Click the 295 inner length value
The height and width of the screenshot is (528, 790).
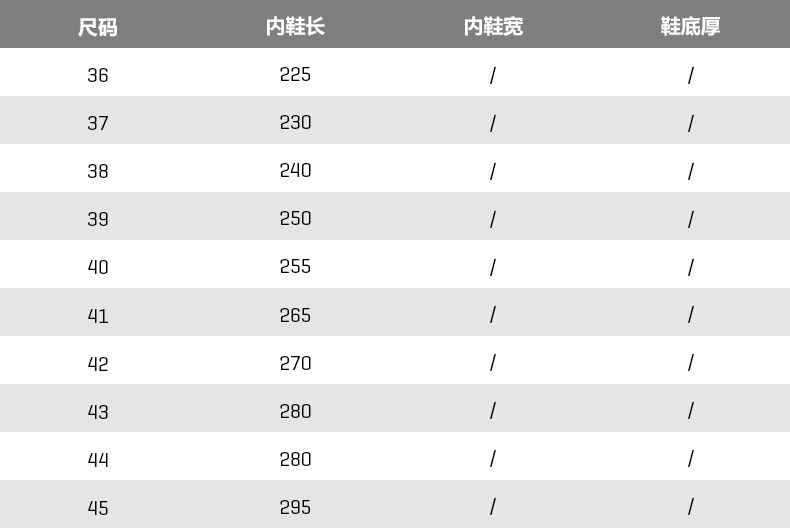[295, 508]
